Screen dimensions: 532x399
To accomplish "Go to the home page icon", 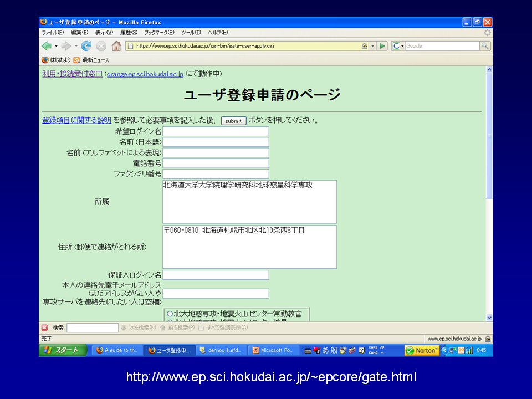I will (116, 46).
